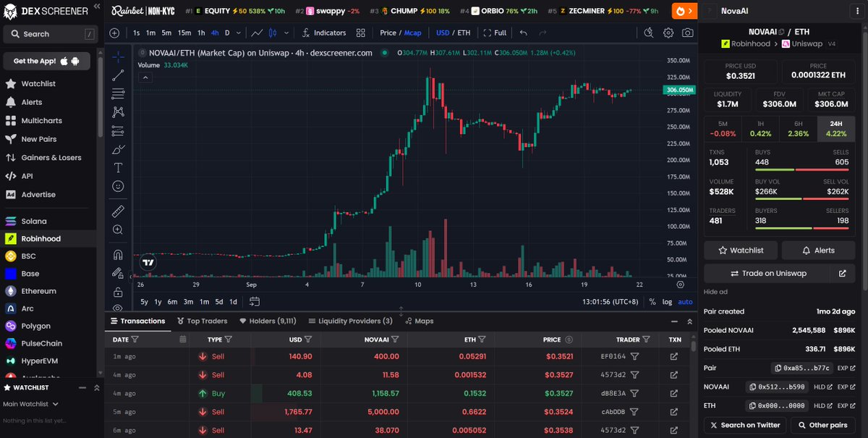Screen dimensions: 868x438
Task: Select the 1h timeframe
Action: tap(201, 33)
